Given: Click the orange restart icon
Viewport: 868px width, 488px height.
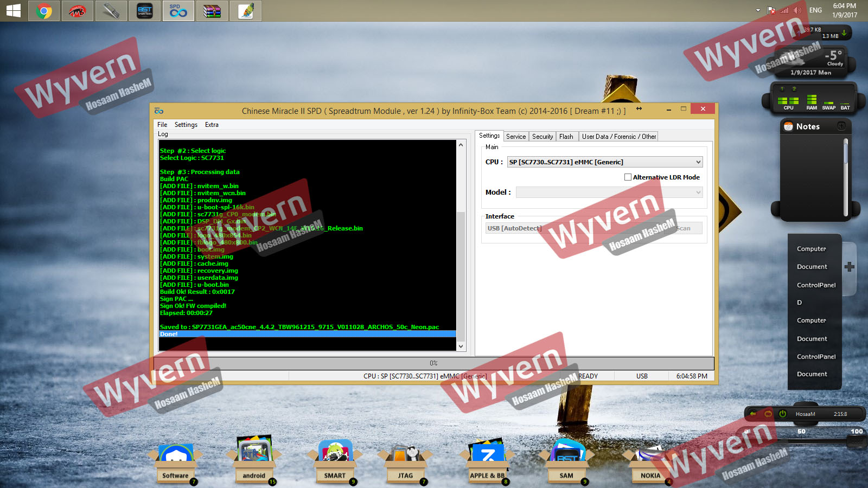Looking at the screenshot, I should pyautogui.click(x=768, y=414).
